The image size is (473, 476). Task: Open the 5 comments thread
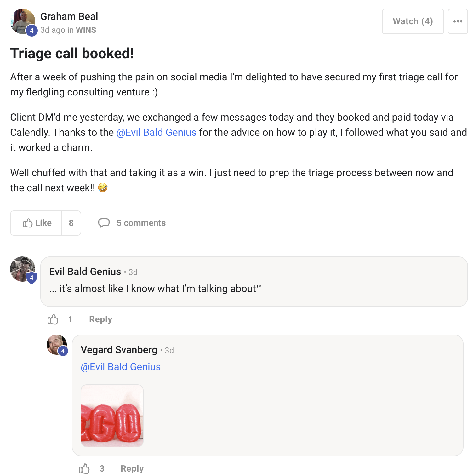(141, 223)
